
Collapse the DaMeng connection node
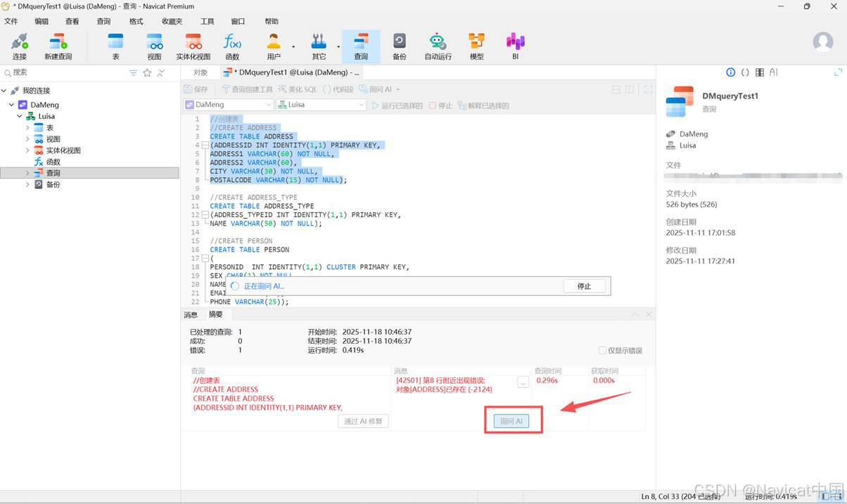(11, 105)
